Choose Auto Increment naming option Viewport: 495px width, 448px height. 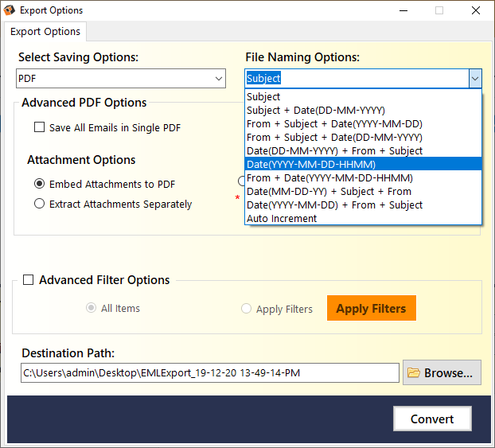click(364, 219)
